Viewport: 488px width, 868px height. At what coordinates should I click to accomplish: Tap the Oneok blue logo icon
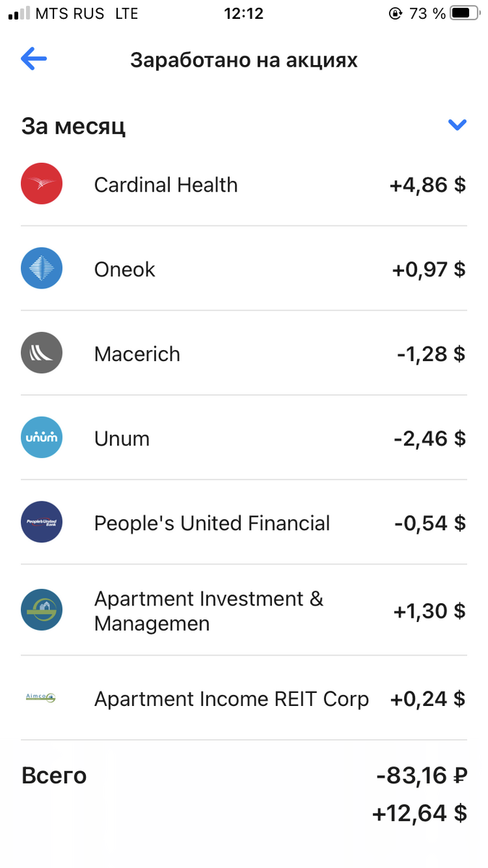(x=42, y=268)
